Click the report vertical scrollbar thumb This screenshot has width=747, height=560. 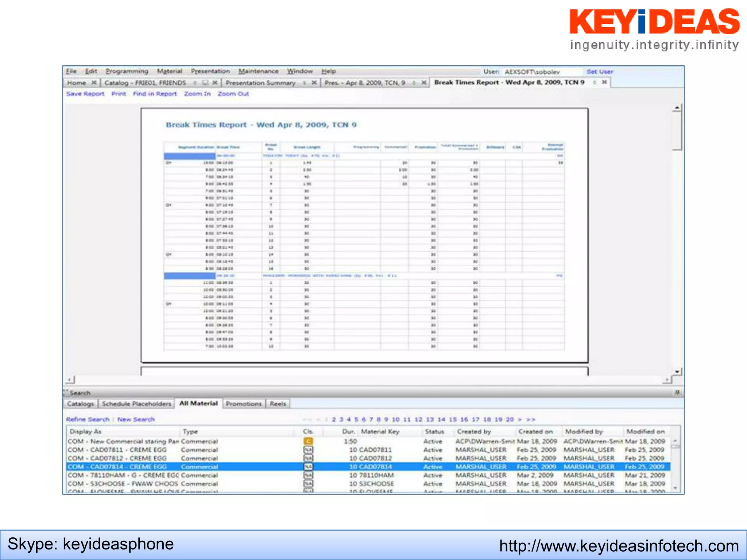pos(677,131)
